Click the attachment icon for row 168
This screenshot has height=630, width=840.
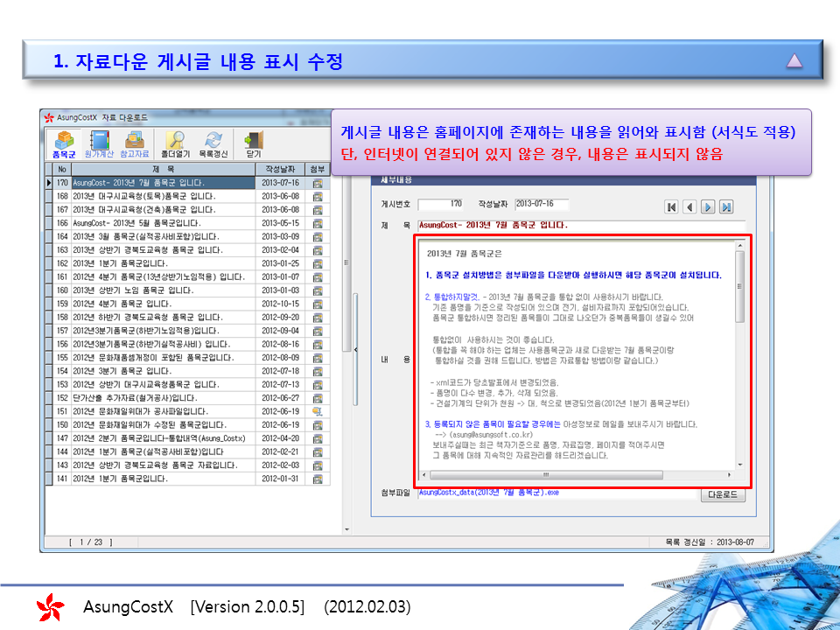coord(318,197)
